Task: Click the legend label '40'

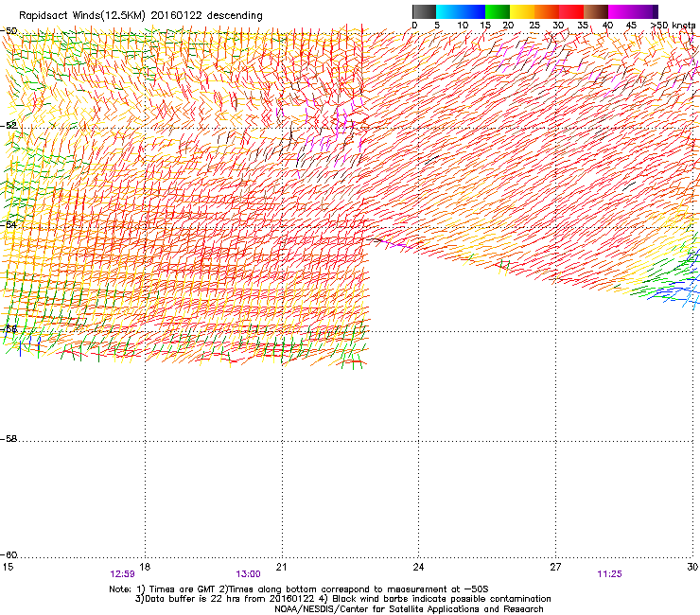Action: tap(607, 26)
